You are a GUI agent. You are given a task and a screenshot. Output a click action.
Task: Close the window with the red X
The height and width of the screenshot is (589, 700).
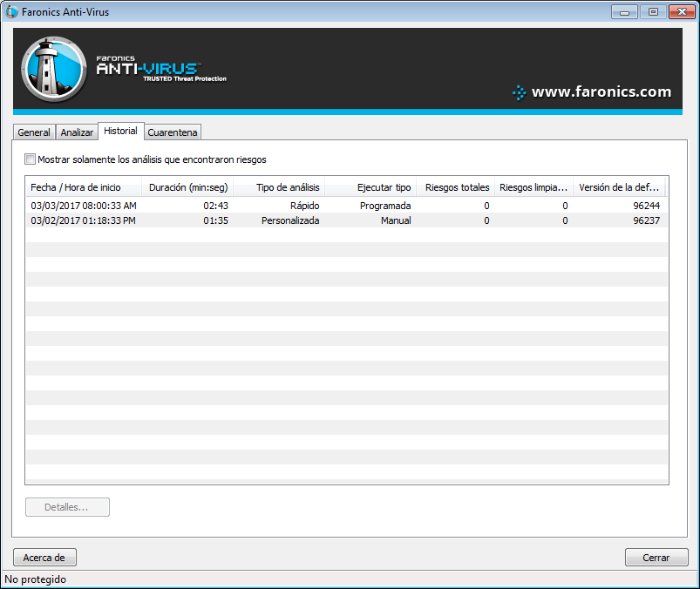point(682,12)
